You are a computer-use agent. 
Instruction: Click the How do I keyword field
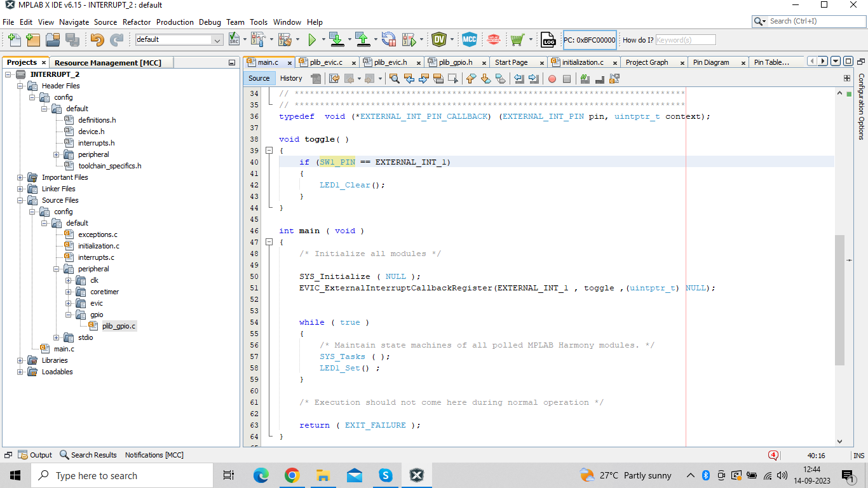[685, 40]
